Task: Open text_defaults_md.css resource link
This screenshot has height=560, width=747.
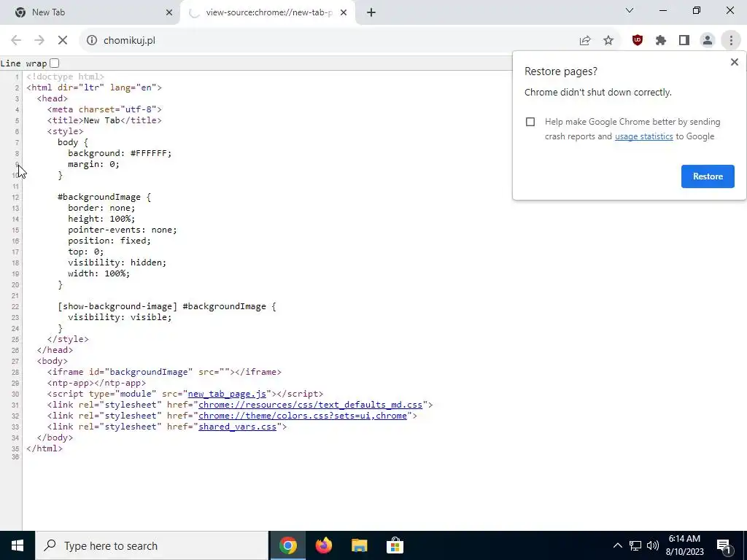Action: (x=310, y=405)
